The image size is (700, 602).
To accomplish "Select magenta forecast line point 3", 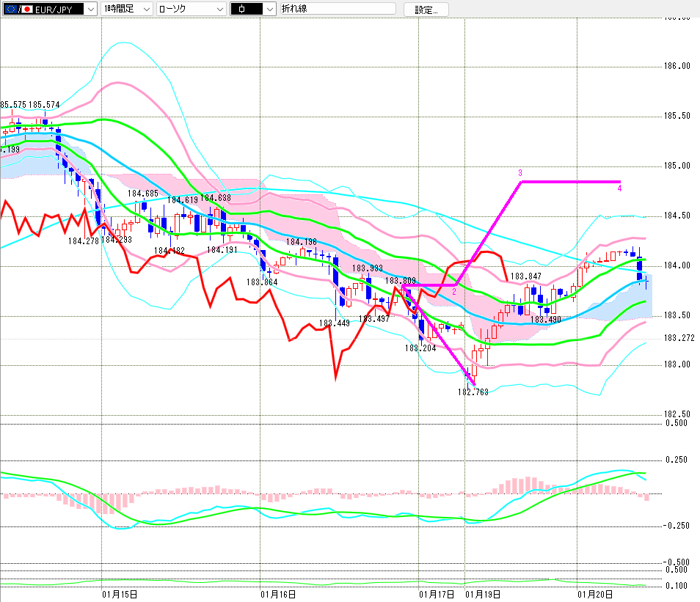I will pyautogui.click(x=520, y=173).
